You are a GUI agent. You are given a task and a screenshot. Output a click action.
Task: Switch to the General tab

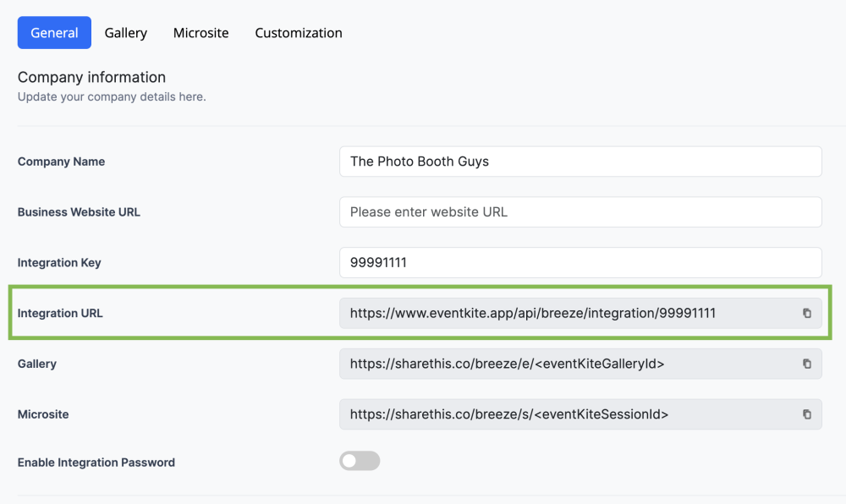click(54, 33)
